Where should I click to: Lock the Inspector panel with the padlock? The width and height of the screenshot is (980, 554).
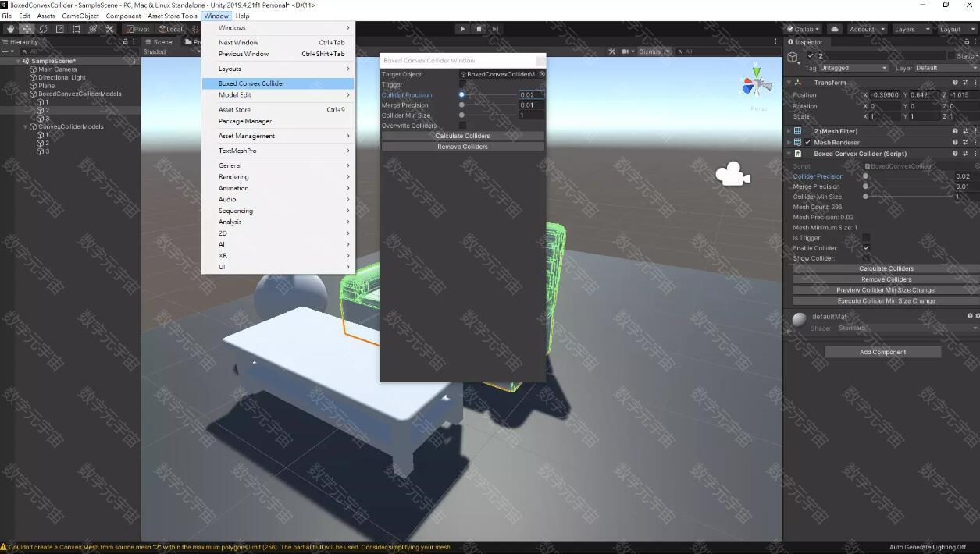tap(966, 42)
